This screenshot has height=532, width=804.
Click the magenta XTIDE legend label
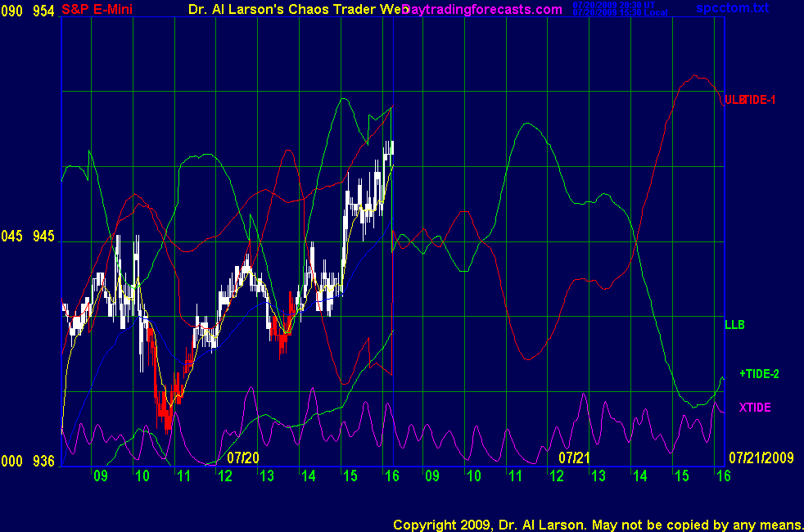(x=754, y=407)
